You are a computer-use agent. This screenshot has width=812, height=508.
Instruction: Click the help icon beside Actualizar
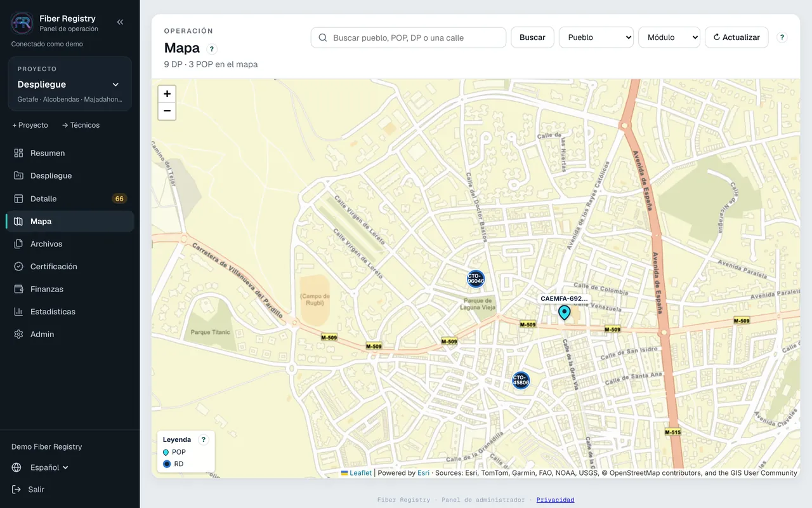point(782,37)
